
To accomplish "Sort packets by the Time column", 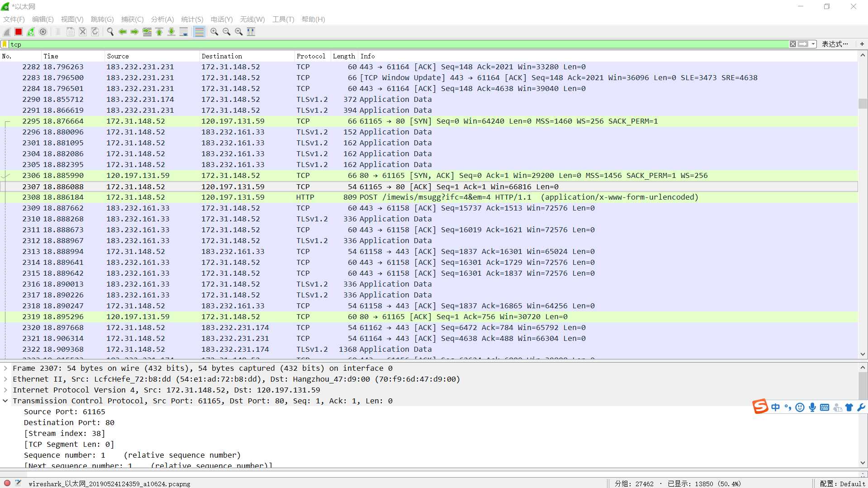I will [x=72, y=56].
